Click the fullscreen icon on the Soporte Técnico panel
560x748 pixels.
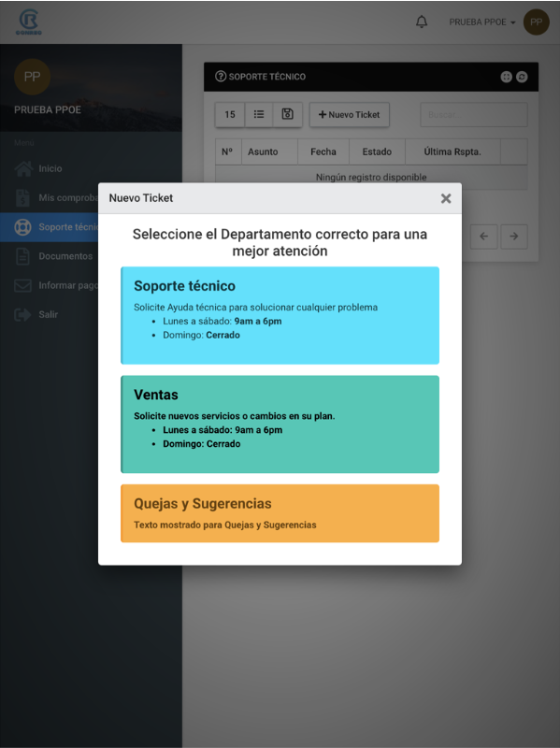click(x=506, y=77)
